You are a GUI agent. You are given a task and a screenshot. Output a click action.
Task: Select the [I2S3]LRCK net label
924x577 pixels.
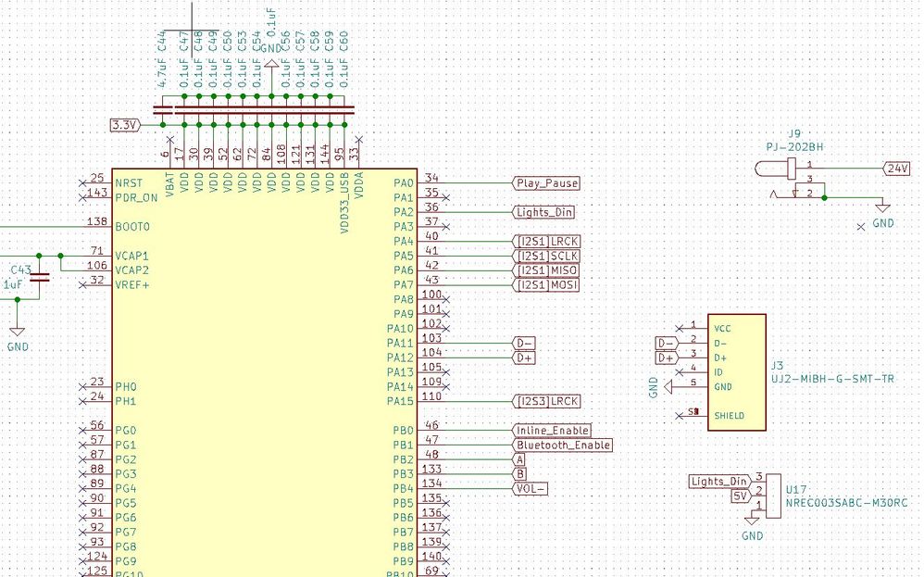click(x=546, y=401)
